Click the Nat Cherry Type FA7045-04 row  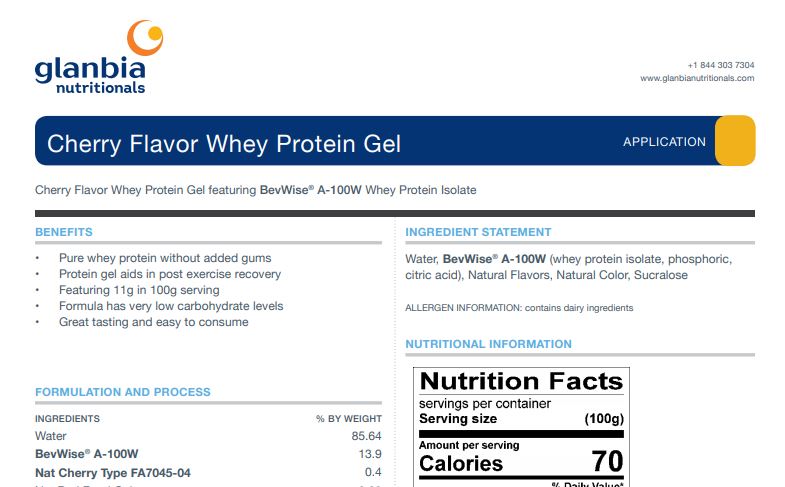coord(208,472)
